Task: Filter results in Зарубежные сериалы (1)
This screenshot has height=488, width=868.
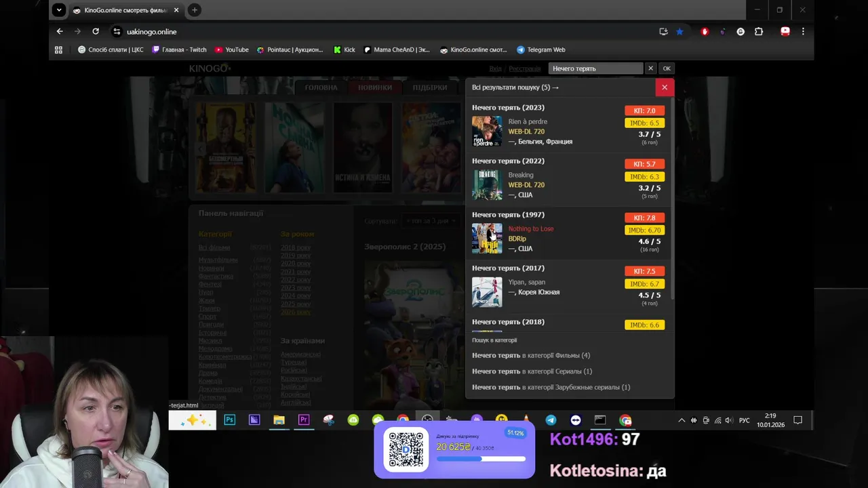Action: (551, 387)
